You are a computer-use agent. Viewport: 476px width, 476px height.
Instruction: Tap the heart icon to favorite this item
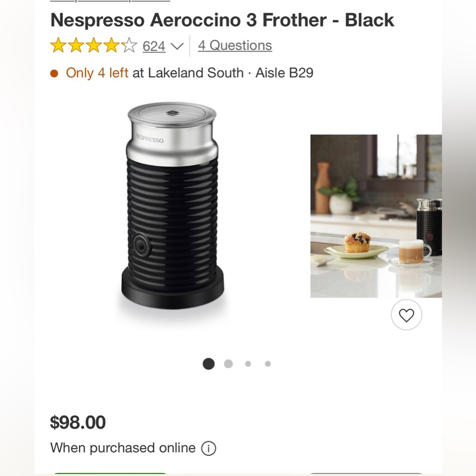pos(406,315)
